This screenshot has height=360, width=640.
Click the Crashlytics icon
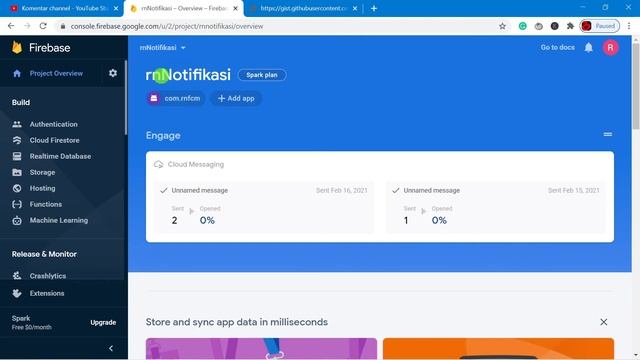tap(17, 276)
